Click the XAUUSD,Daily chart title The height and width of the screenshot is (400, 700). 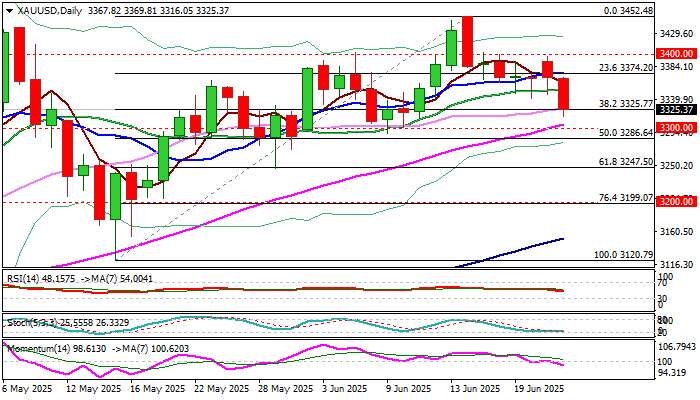(42, 9)
